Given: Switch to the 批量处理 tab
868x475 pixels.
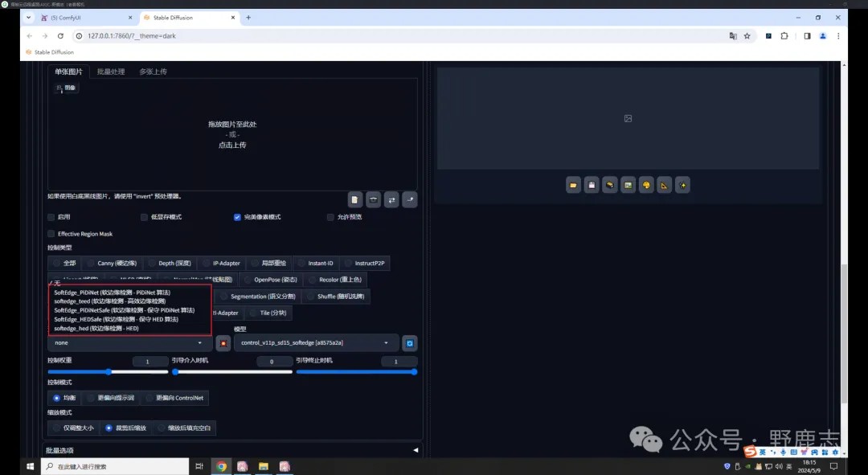Looking at the screenshot, I should pos(111,72).
